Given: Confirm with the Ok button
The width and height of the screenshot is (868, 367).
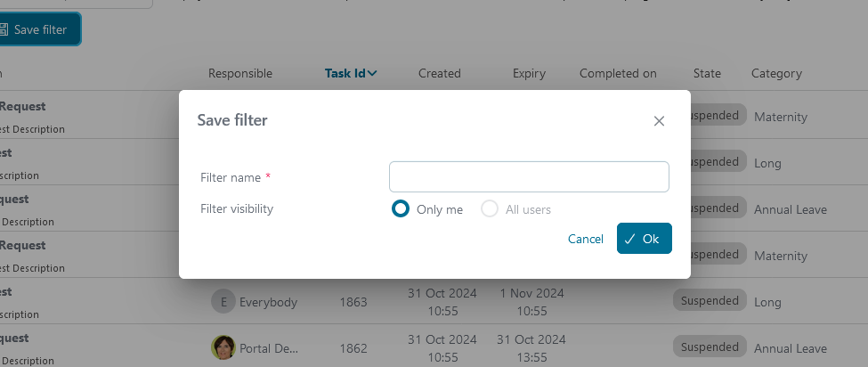Looking at the screenshot, I should coord(644,238).
